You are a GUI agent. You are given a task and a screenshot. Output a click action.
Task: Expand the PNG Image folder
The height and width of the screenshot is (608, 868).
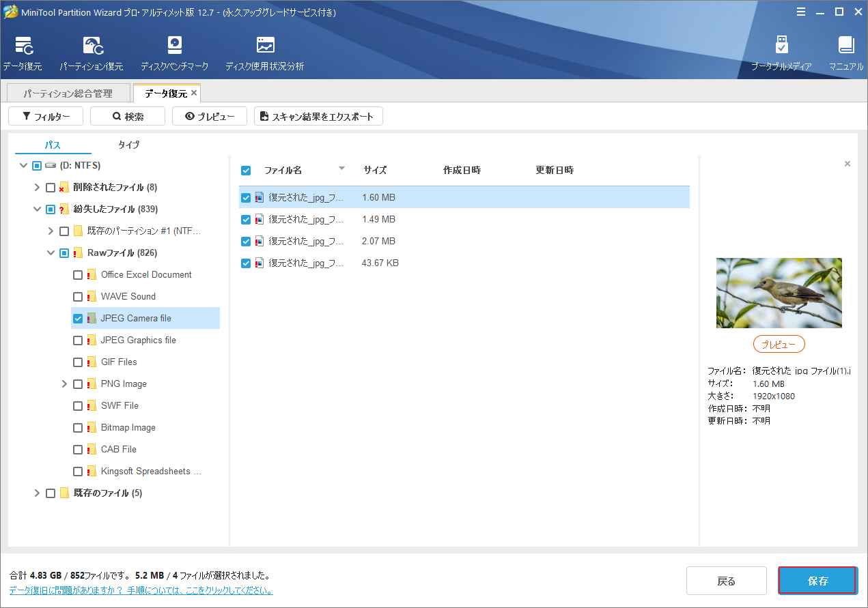64,384
